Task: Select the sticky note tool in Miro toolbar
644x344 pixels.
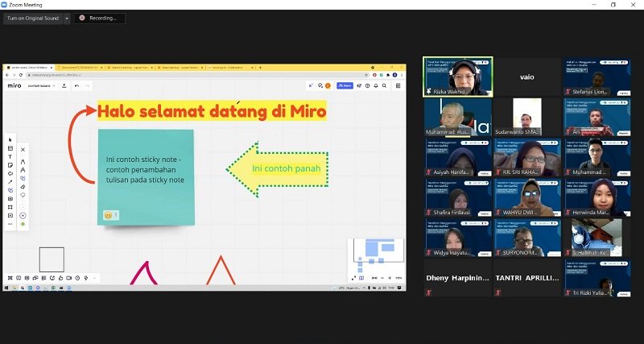Action: pos(10,165)
